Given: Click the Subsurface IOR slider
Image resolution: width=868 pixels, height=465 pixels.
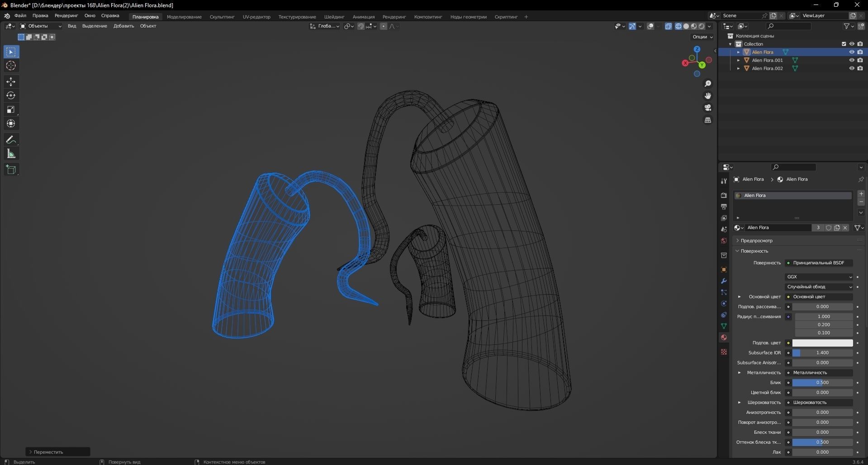Looking at the screenshot, I should [822, 353].
